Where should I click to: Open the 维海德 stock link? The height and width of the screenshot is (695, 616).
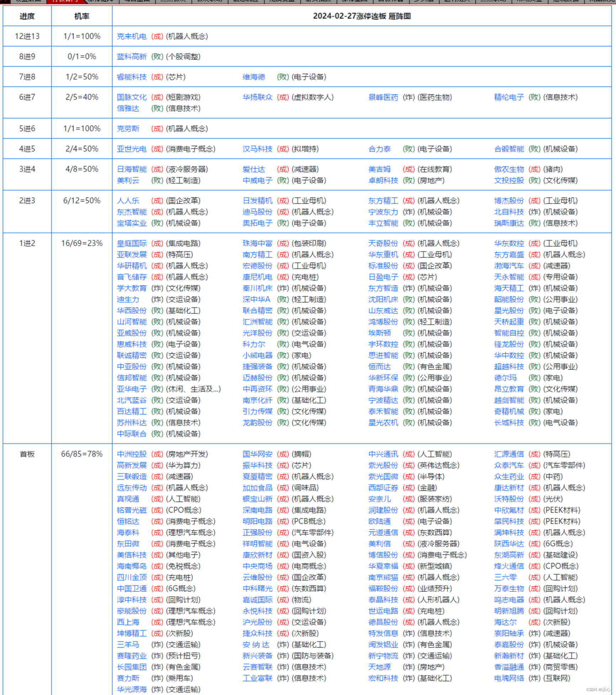[254, 77]
